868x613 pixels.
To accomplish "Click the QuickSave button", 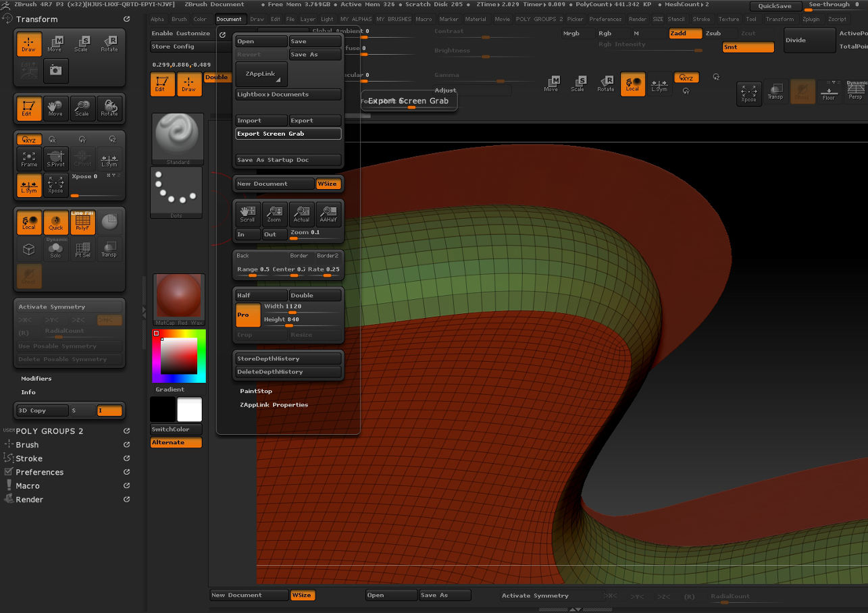I will (x=775, y=6).
